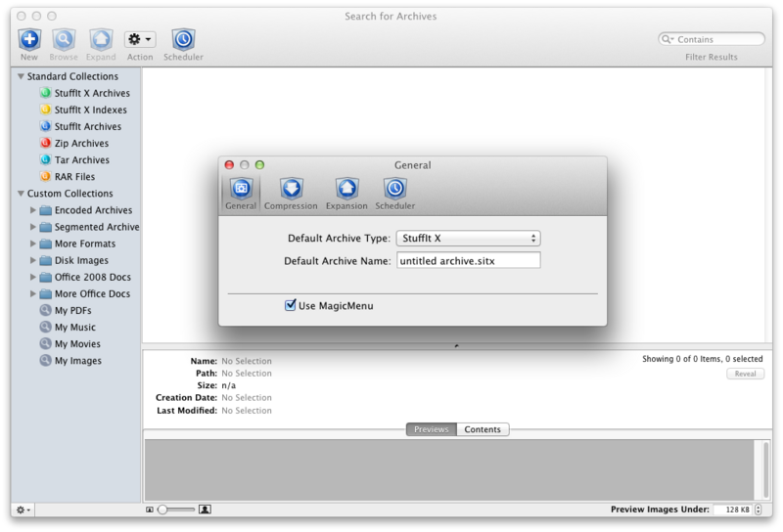Click the Expand toolbar icon
Image resolution: width=783 pixels, height=532 pixels.
[101, 39]
